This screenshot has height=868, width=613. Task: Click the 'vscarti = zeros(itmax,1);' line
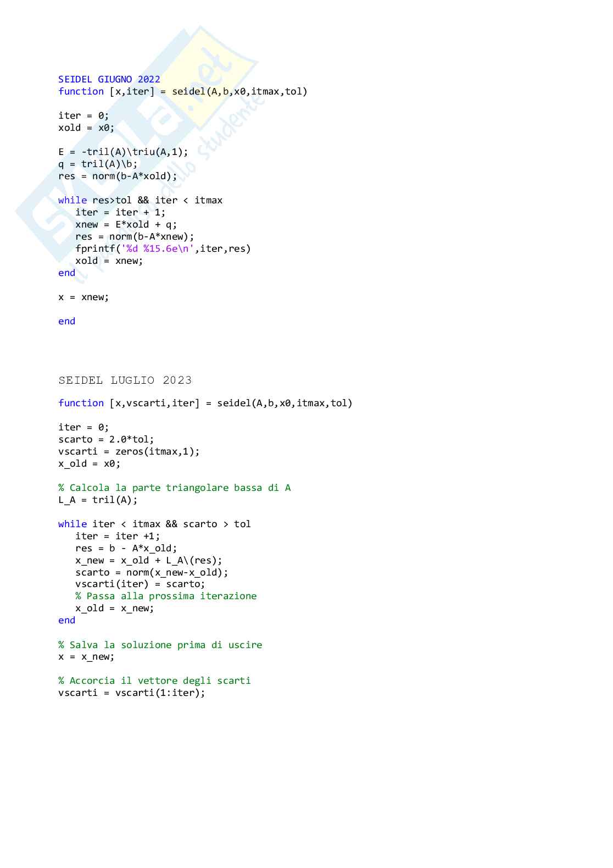click(x=129, y=451)
